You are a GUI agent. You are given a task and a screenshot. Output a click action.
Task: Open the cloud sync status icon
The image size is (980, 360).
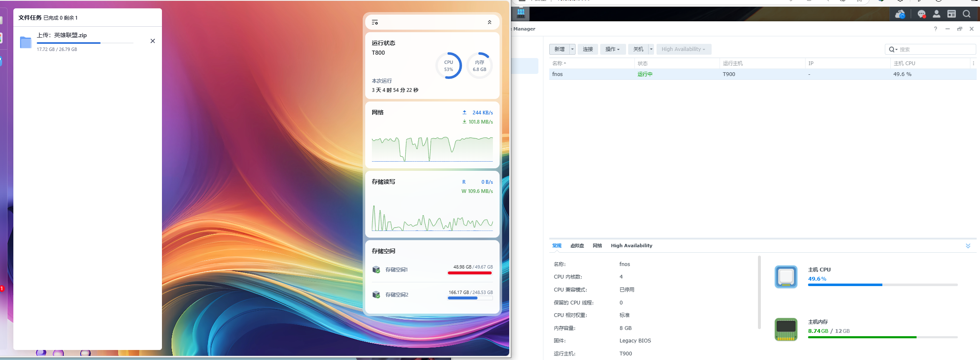tap(900, 14)
